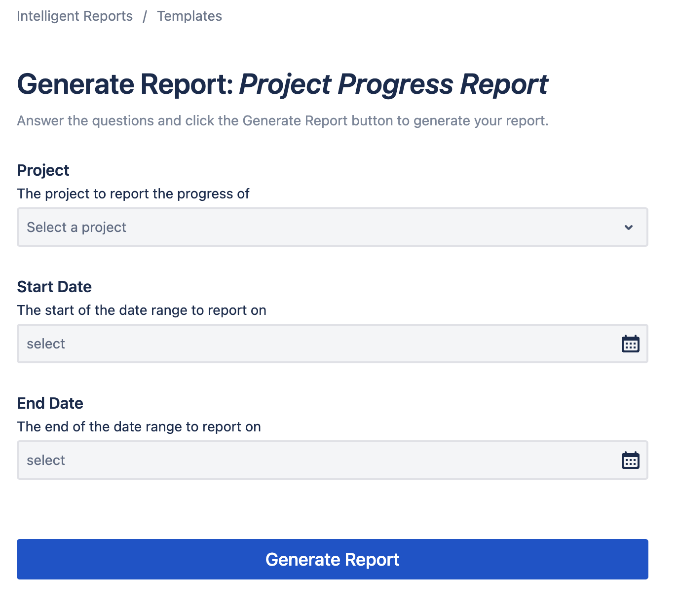678x616 pixels.
Task: Click the End Date label
Action: [50, 403]
